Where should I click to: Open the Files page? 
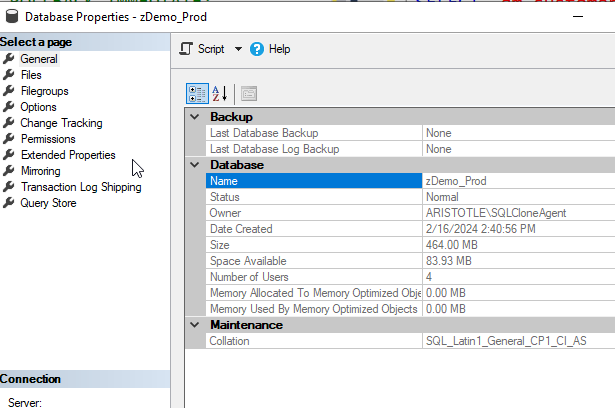[x=31, y=75]
